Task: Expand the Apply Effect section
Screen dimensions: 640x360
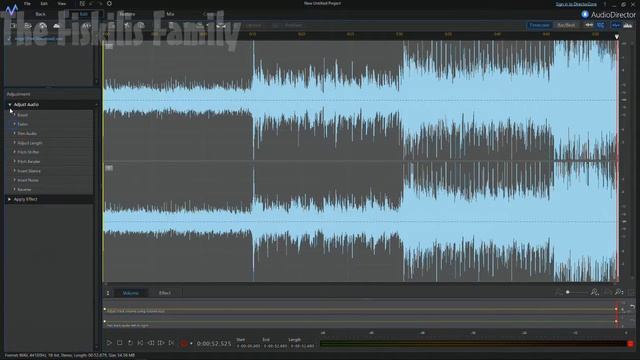Action: (x=9, y=199)
